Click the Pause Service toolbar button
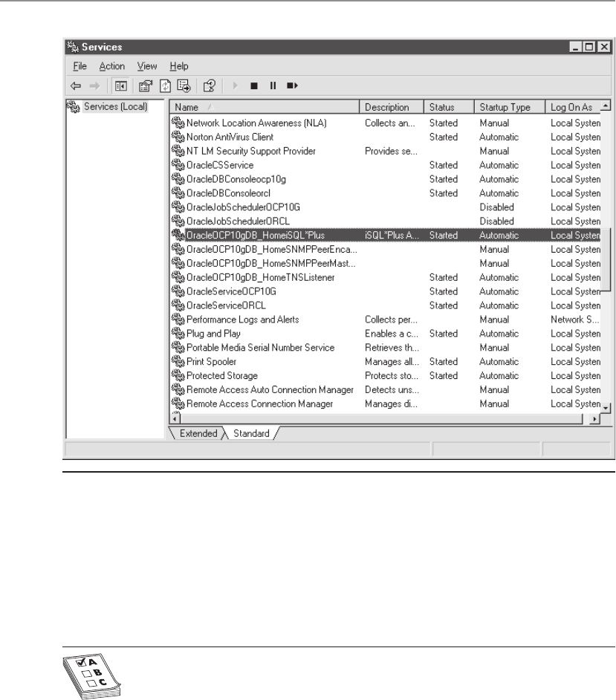The height and width of the screenshot is (700, 616). pos(273,85)
